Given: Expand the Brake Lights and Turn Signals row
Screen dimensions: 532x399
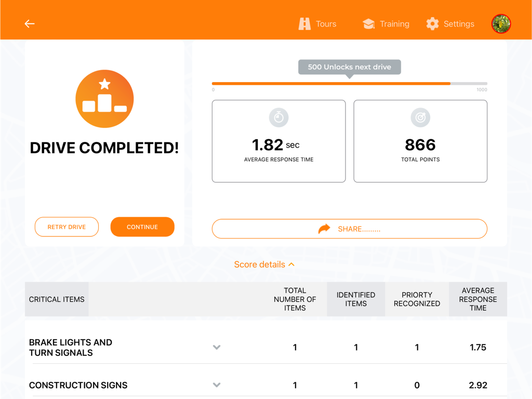Looking at the screenshot, I should 217,348.
